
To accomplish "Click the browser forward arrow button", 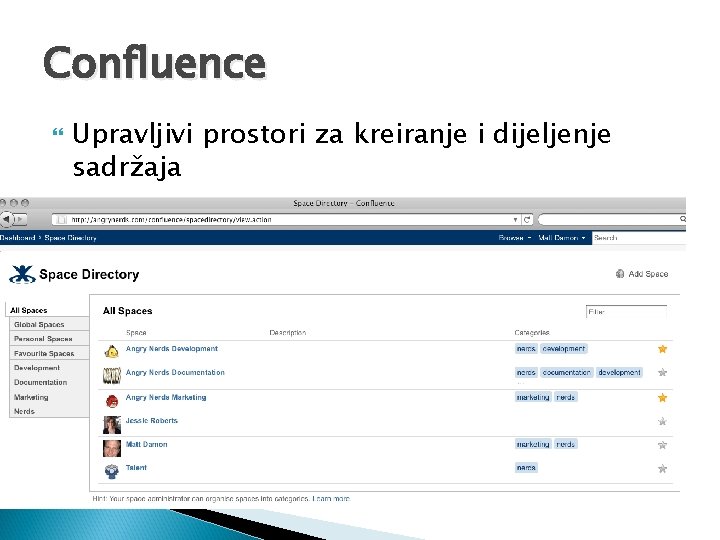I will coord(20,219).
